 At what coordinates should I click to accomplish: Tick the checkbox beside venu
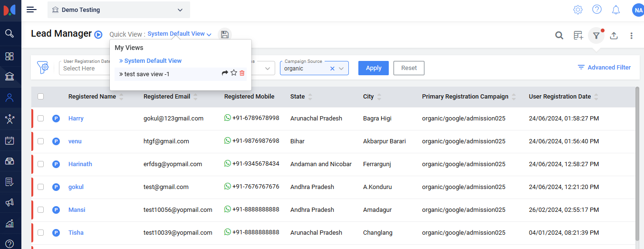41,141
